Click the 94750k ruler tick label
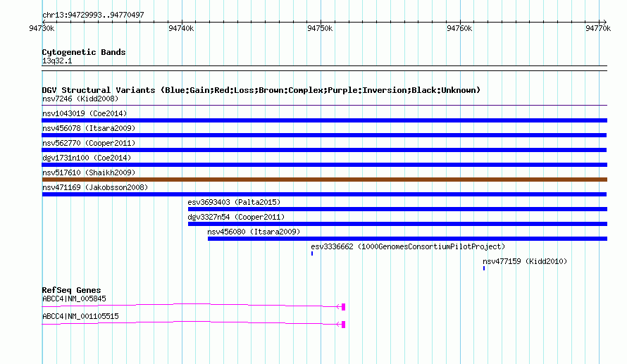 320,28
